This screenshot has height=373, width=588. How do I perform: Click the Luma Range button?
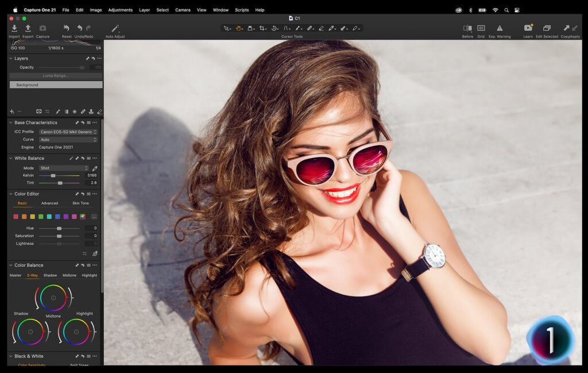click(56, 76)
